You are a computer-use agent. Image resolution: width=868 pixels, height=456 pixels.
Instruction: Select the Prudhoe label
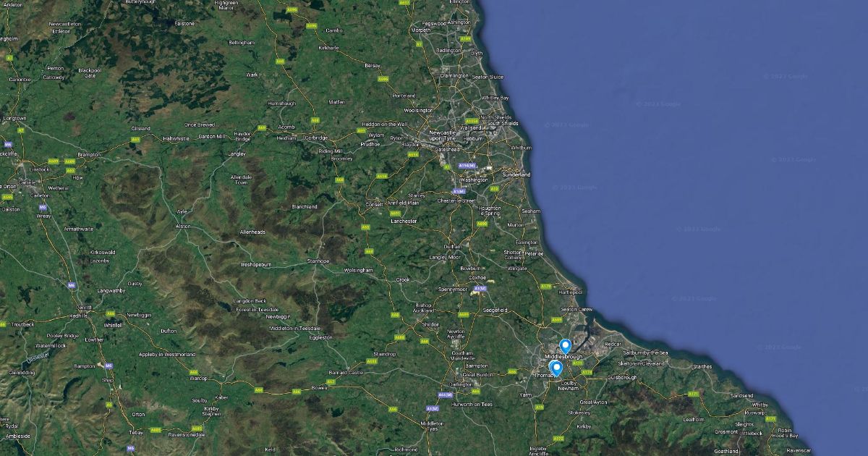point(370,143)
